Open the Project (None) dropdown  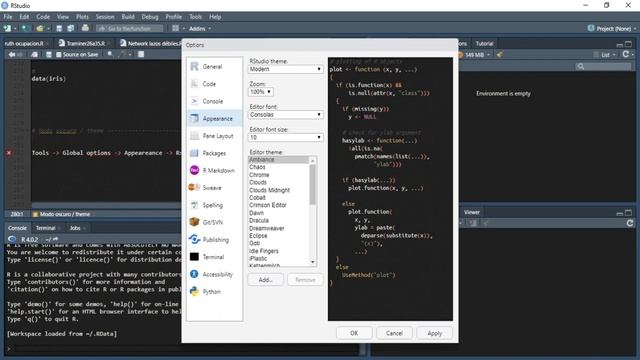click(x=612, y=28)
